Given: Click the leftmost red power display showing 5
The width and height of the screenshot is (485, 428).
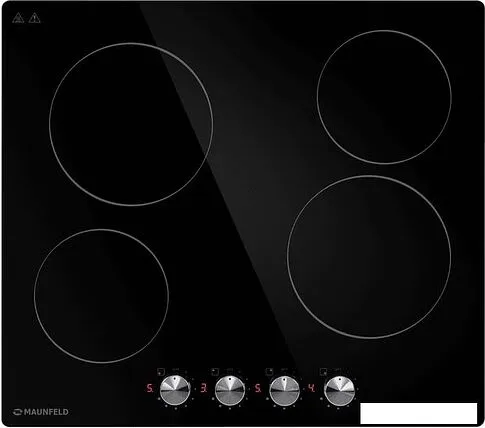Looking at the screenshot, I should coord(150,388).
